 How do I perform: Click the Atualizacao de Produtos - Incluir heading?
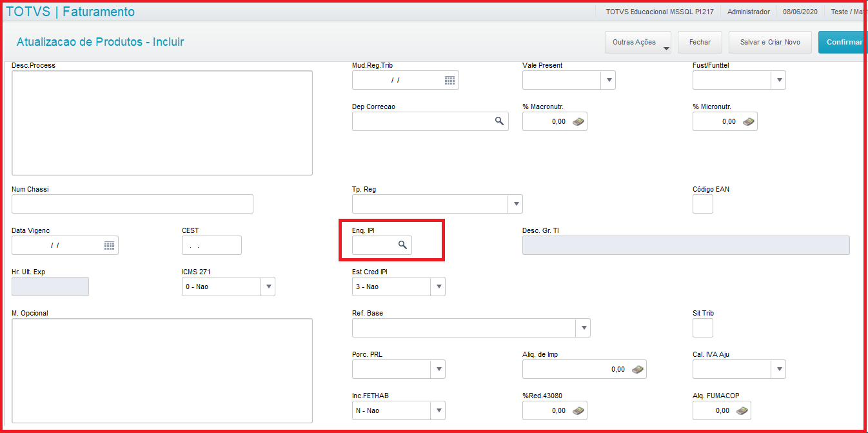[x=100, y=42]
